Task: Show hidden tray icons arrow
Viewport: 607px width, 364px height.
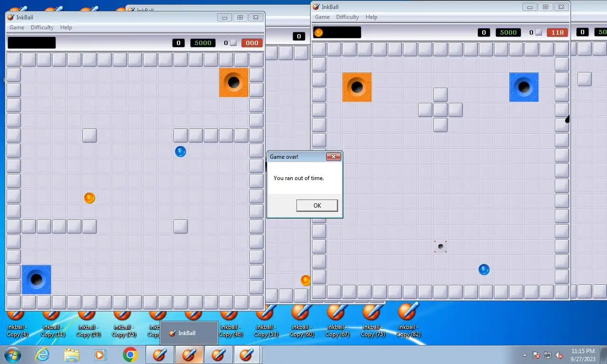Action: click(525, 355)
